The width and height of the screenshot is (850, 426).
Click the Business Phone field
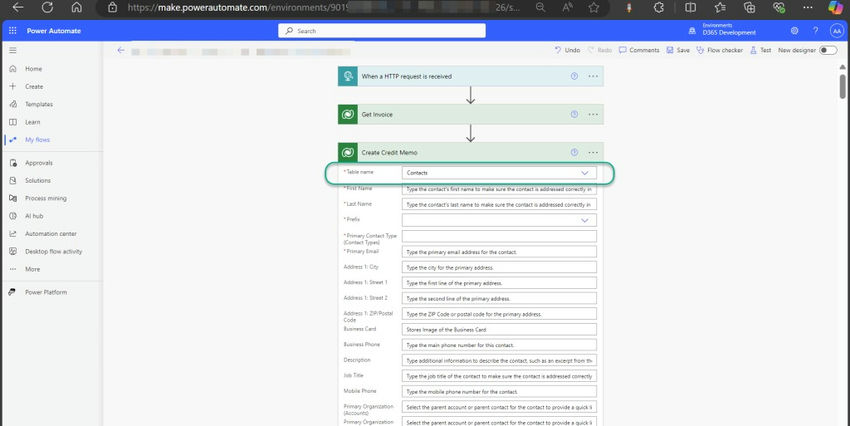[499, 345]
